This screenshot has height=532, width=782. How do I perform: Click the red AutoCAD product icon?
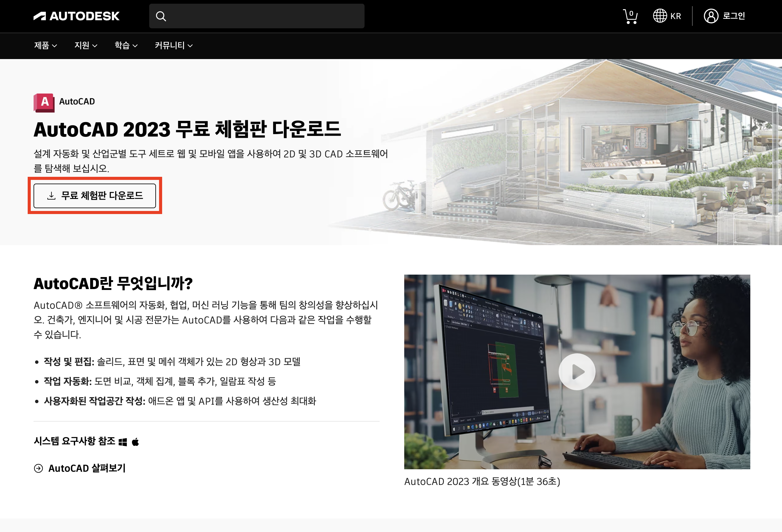[x=44, y=102]
